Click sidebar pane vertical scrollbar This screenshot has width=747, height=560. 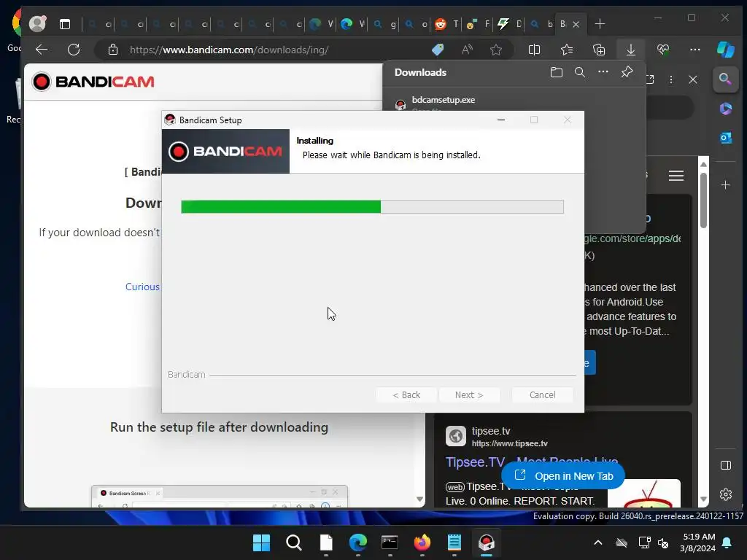coord(703,200)
